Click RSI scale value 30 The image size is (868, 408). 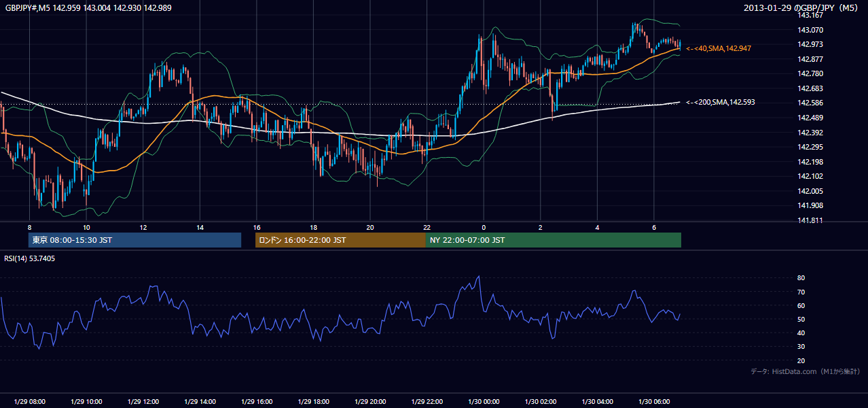[801, 346]
